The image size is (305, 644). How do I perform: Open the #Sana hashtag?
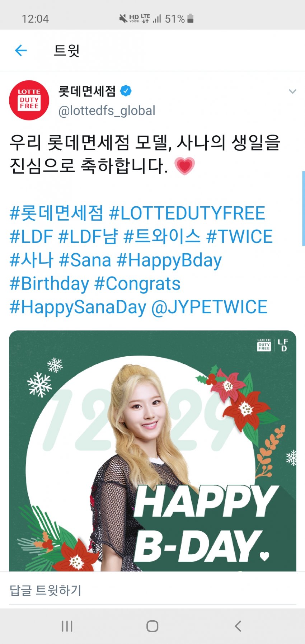point(85,260)
